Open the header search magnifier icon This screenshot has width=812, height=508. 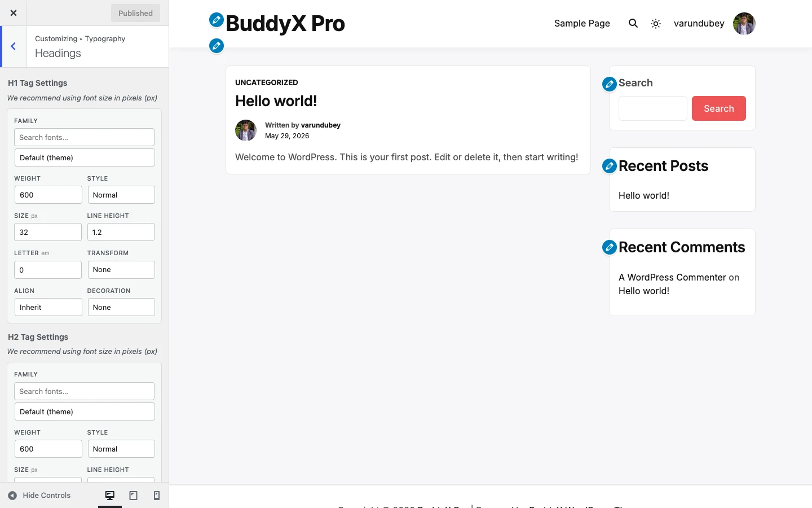pos(633,23)
